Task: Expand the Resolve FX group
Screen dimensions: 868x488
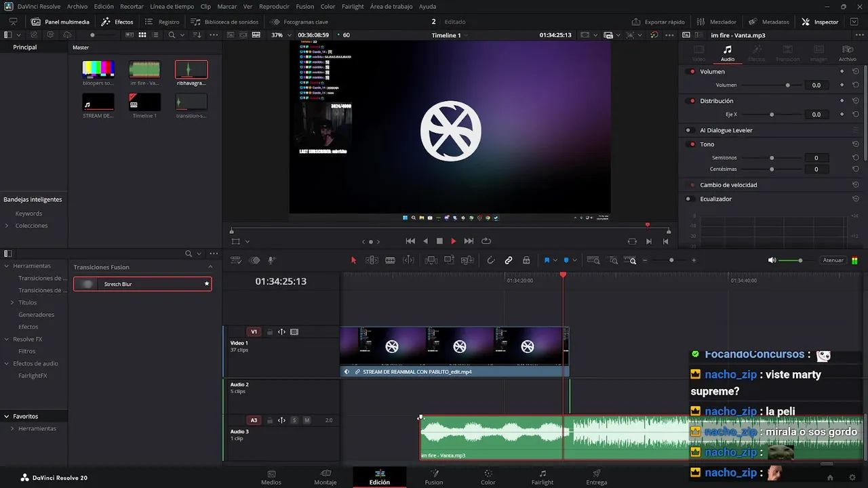Action: pos(7,339)
